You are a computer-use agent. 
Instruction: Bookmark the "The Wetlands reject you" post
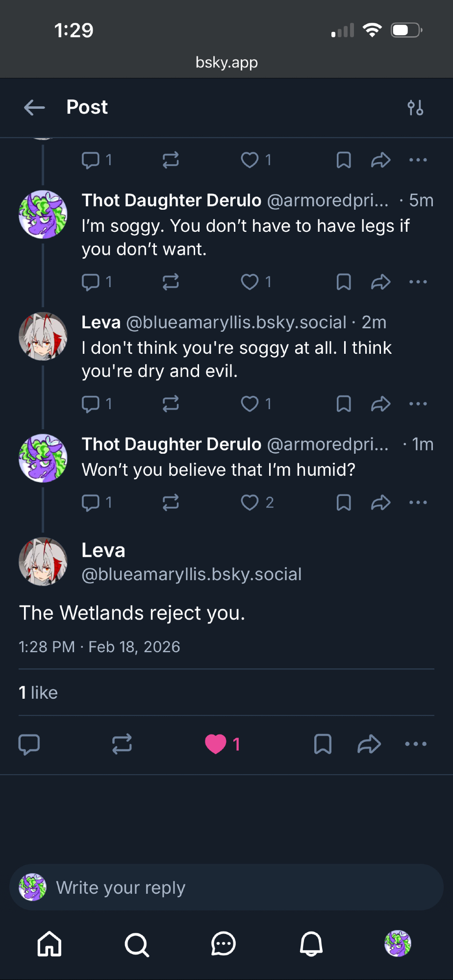tap(323, 744)
